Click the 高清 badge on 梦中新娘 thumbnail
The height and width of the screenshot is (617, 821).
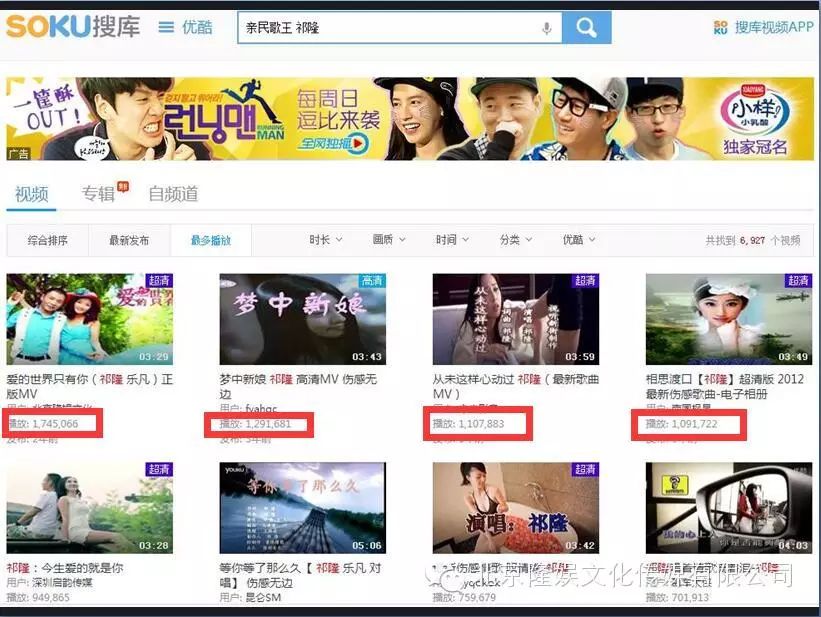[x=372, y=280]
